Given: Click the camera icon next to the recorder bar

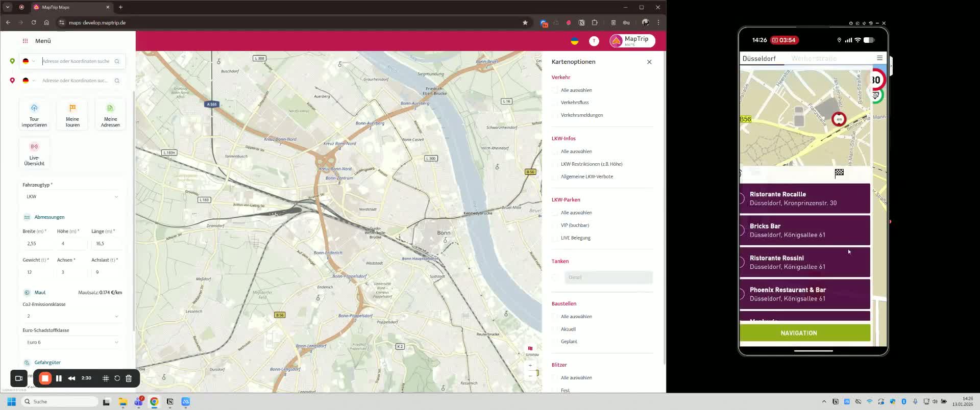Looking at the screenshot, I should point(19,378).
